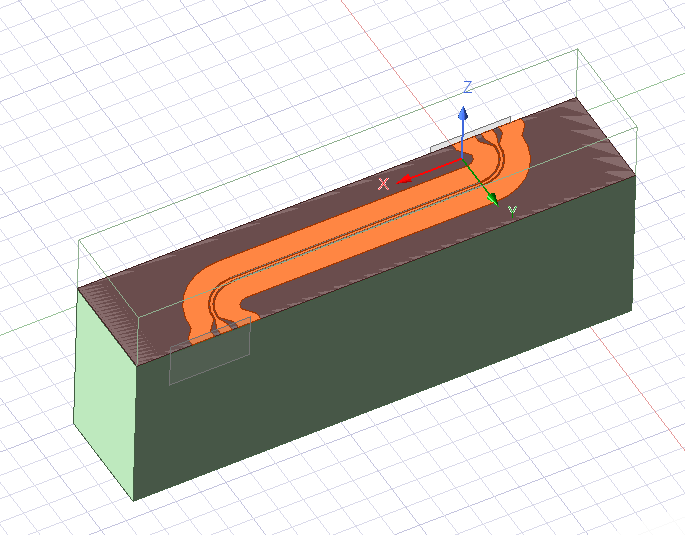Select the red X axis label
Screen dimensions: 685x535
(383, 184)
